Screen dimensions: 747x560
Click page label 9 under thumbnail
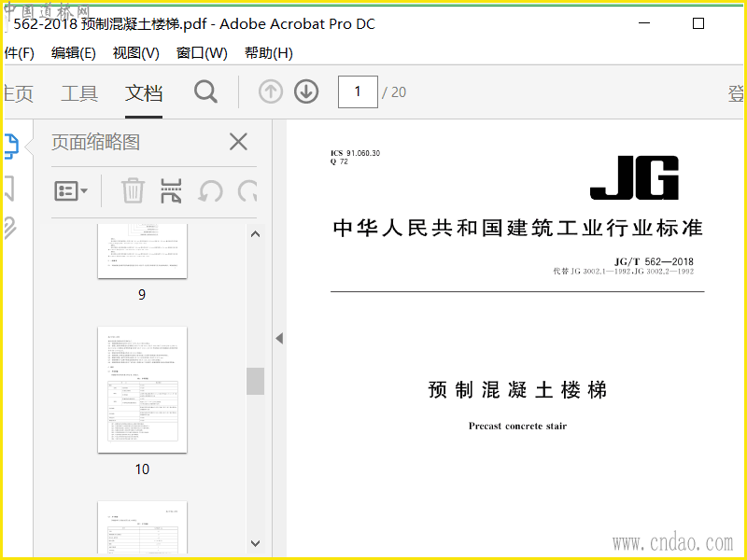coord(142,294)
